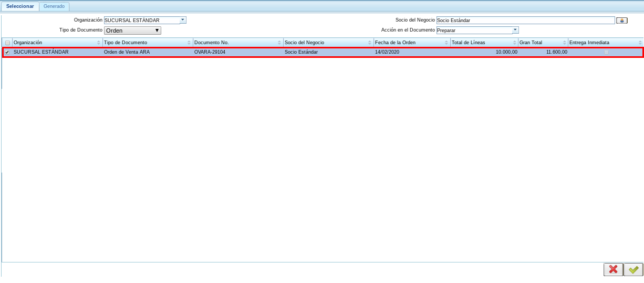This screenshot has height=283, width=644.
Task: Click sort arrows on the Fecha de la Orden column
Action: [446, 43]
